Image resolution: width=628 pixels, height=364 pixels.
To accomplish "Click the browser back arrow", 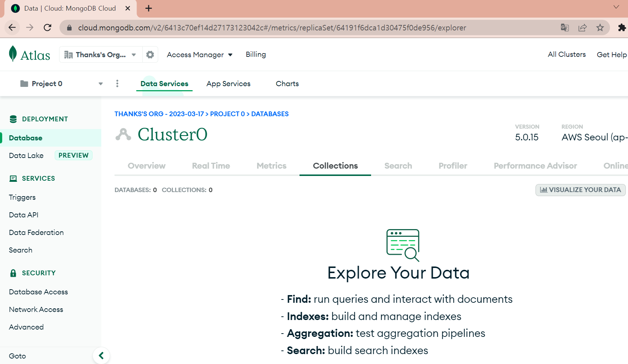I will point(12,27).
